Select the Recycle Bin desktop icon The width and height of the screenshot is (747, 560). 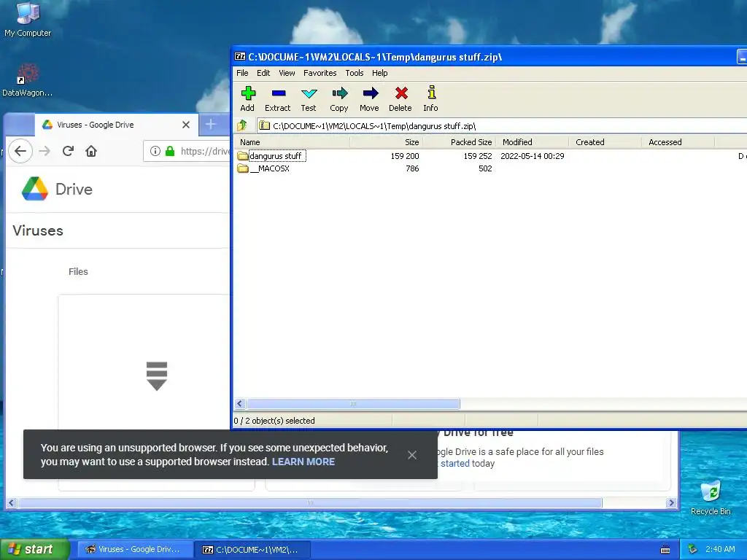tap(711, 497)
